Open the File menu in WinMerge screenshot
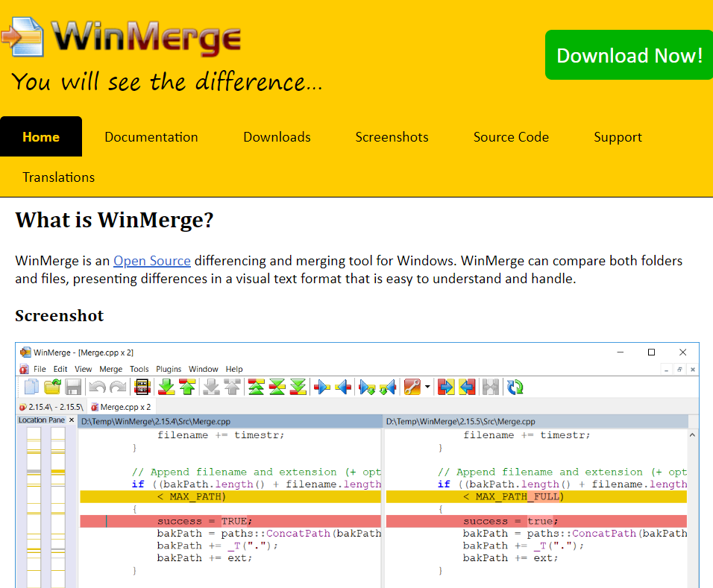The height and width of the screenshot is (588, 713). (40, 369)
